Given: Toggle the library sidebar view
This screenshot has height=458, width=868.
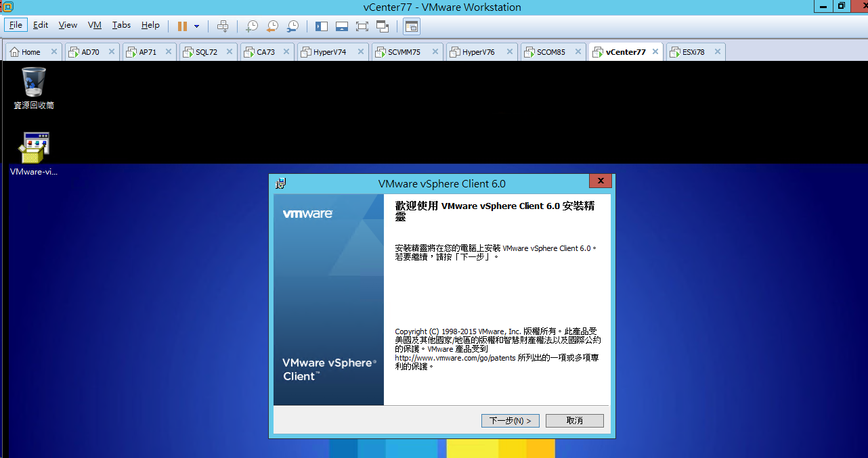Looking at the screenshot, I should [322, 26].
